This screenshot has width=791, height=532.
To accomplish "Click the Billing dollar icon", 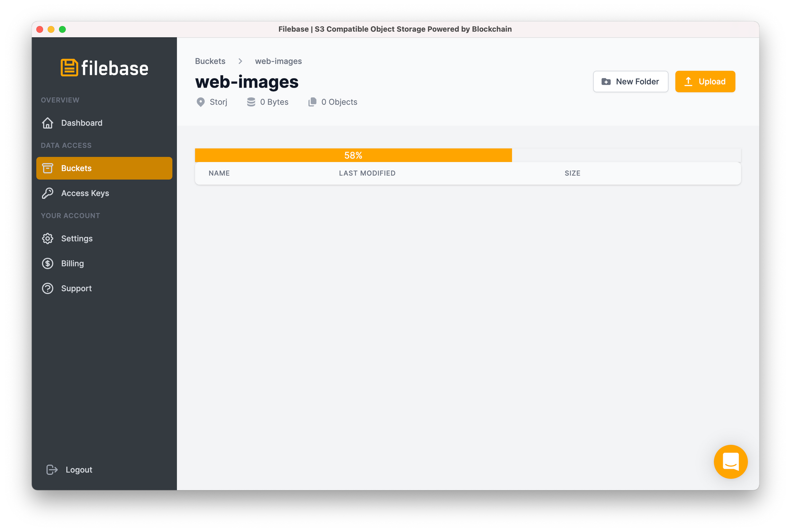I will click(x=47, y=263).
